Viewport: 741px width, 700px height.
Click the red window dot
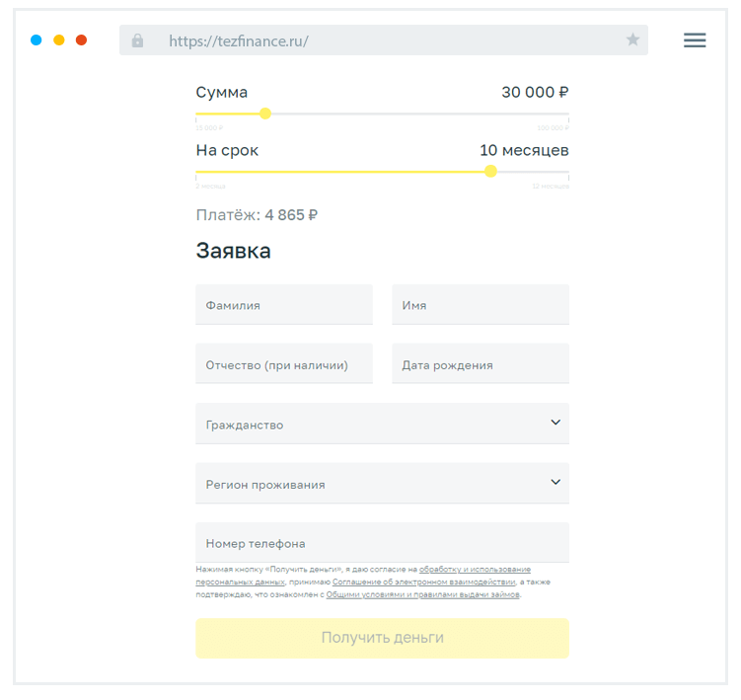coord(81,40)
